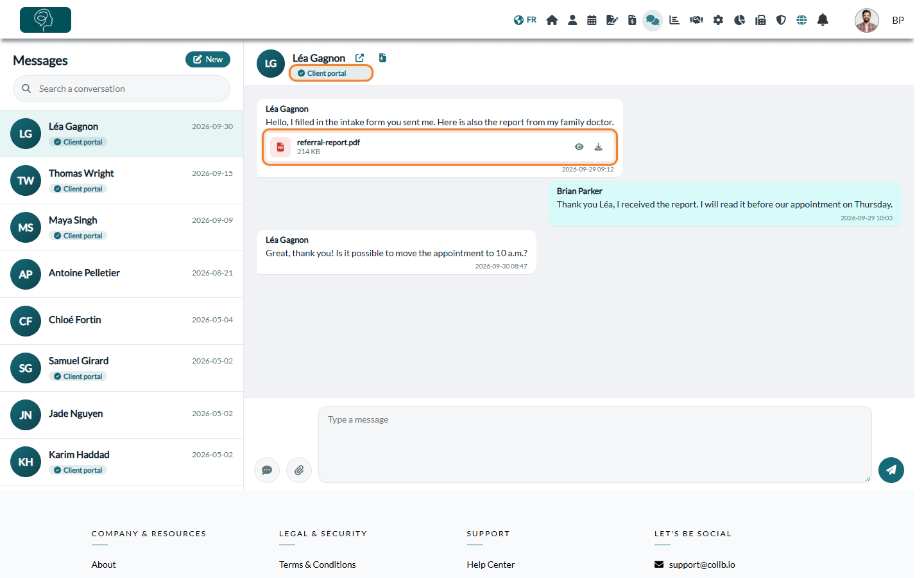Image resolution: width=924 pixels, height=578 pixels.
Task: Focus the Search a conversation field
Action: click(x=122, y=89)
